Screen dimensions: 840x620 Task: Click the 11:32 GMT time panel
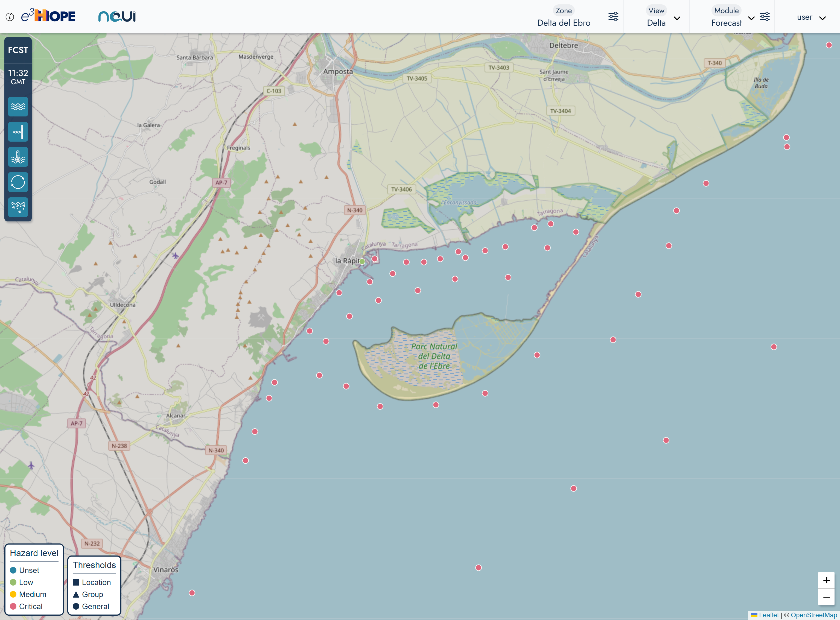(18, 77)
